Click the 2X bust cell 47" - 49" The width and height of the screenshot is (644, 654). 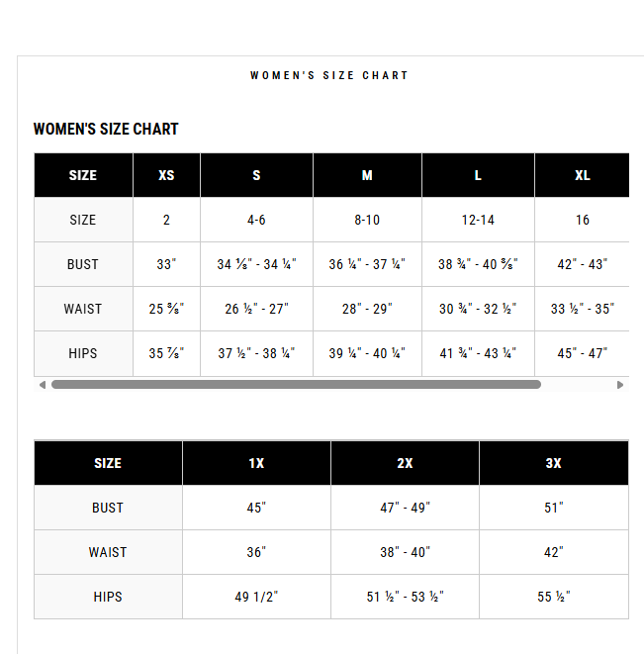pyautogui.click(x=405, y=508)
